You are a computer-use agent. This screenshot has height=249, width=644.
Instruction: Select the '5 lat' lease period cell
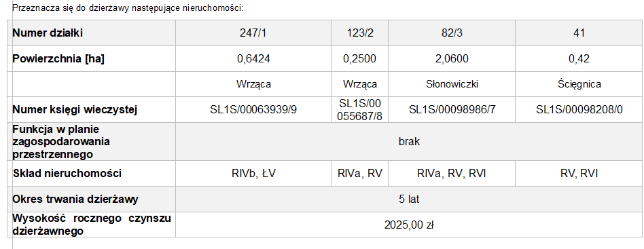410,199
